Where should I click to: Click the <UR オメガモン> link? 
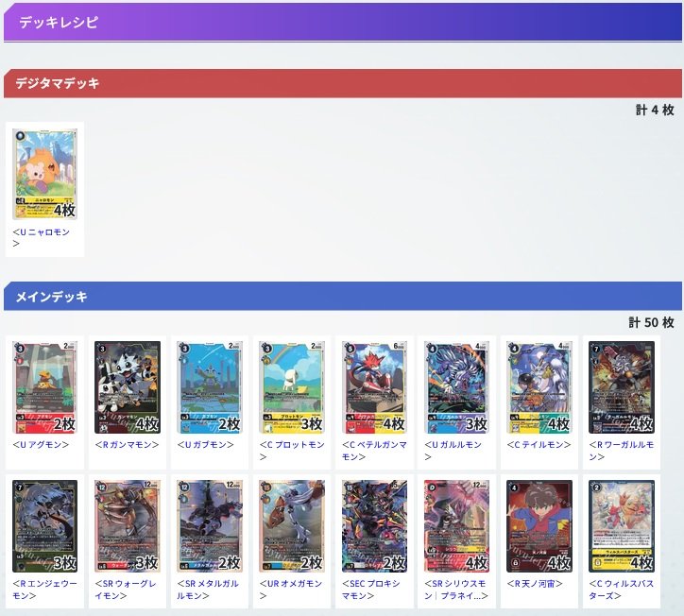point(291,589)
